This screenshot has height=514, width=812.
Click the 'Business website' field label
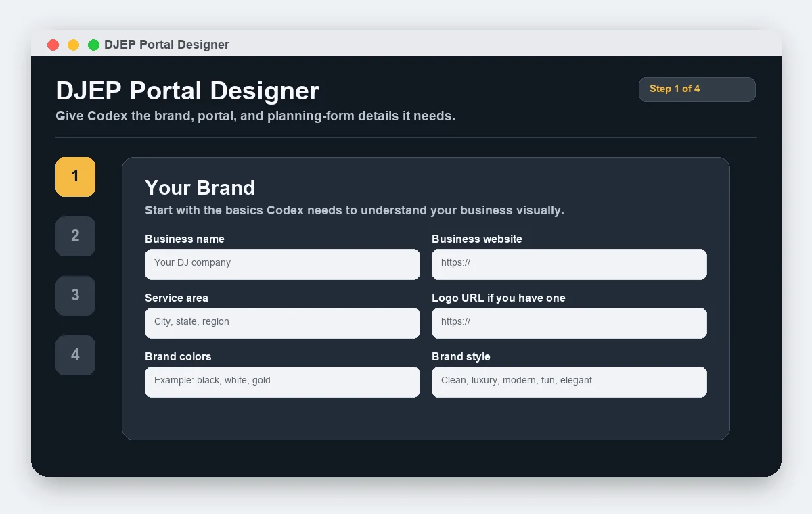coord(477,239)
